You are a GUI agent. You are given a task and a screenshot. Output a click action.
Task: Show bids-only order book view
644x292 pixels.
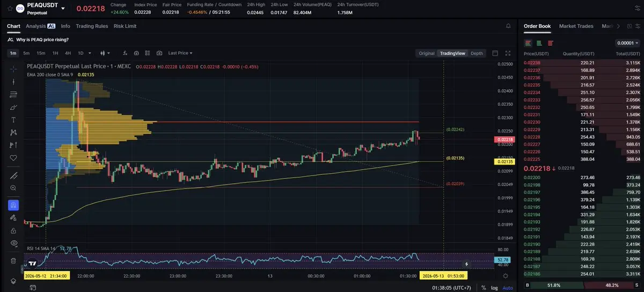(539, 43)
